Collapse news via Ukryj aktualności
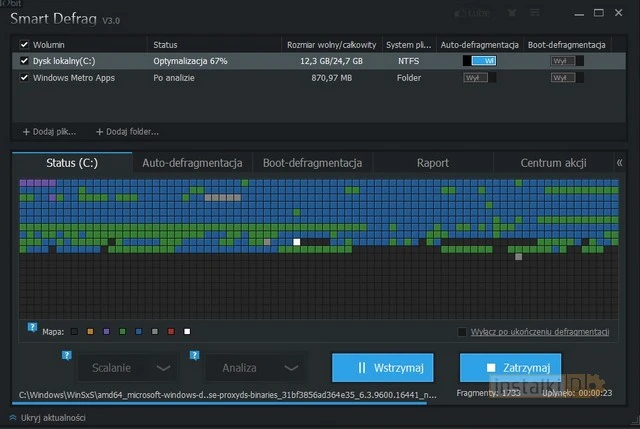Screen dimensions: 640x429 tap(47, 418)
